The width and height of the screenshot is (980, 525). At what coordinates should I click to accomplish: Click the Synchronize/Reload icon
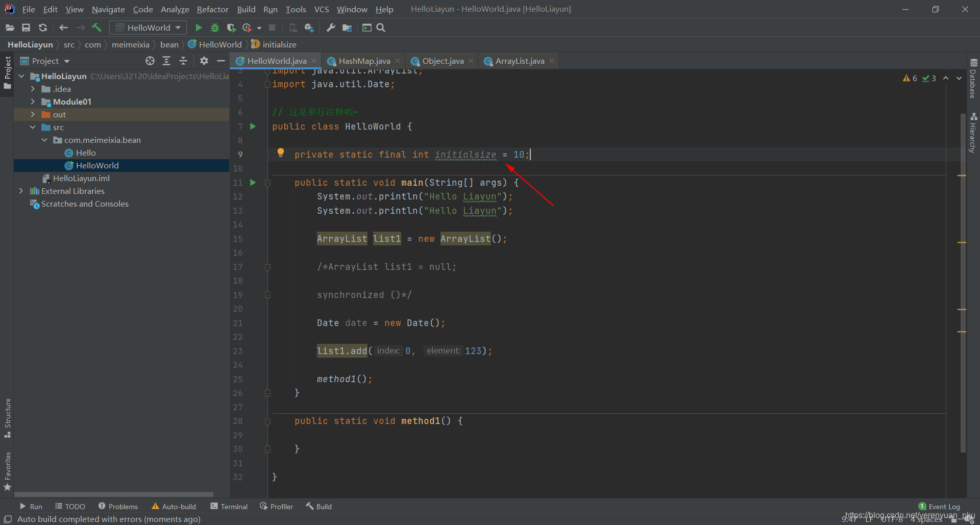(x=43, y=28)
